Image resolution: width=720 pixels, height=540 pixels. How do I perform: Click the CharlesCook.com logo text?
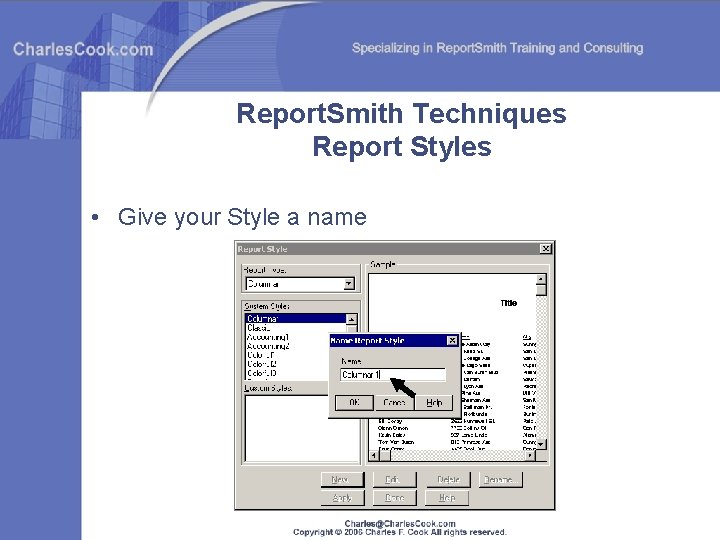83,49
